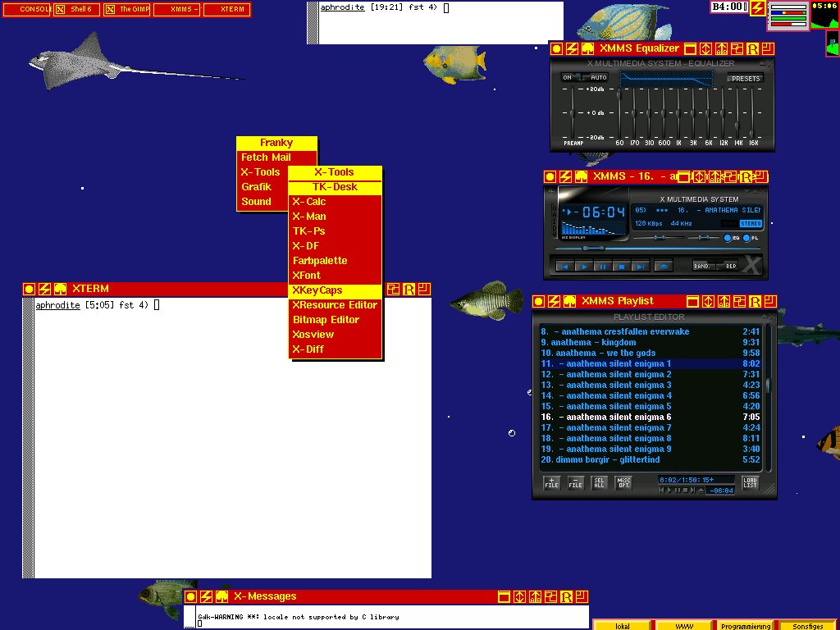
Task: Click the lightning bolt icon on the XTERM titlebar
Action: 44,290
